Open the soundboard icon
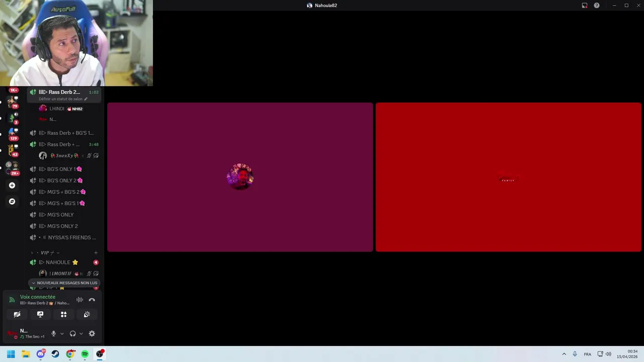 [x=87, y=314]
